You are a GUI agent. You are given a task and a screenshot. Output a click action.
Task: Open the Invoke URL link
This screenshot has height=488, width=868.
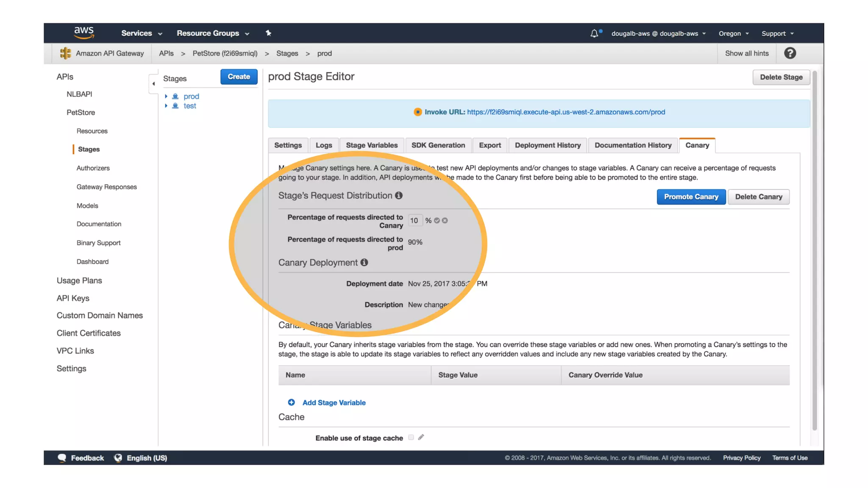pyautogui.click(x=566, y=112)
